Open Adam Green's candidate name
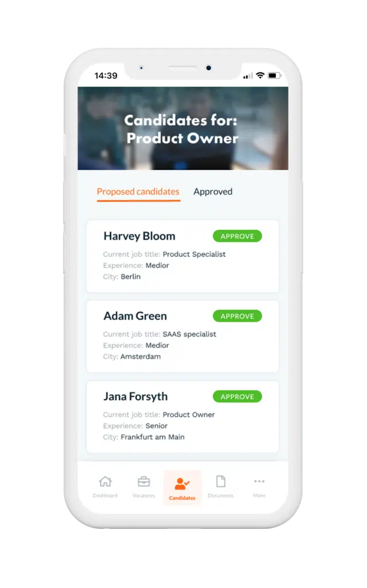The width and height of the screenshot is (367, 588). click(x=135, y=316)
